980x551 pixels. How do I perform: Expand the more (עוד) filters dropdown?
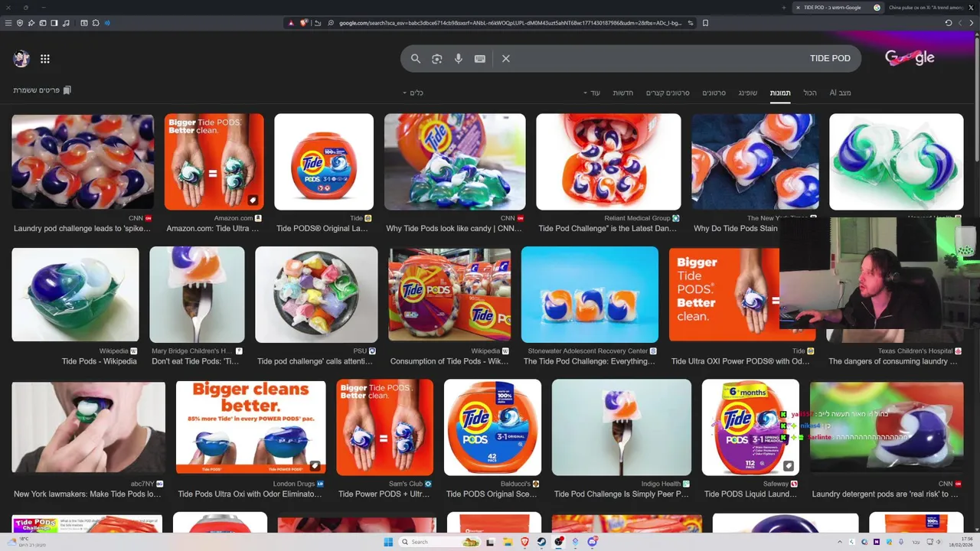coord(592,93)
